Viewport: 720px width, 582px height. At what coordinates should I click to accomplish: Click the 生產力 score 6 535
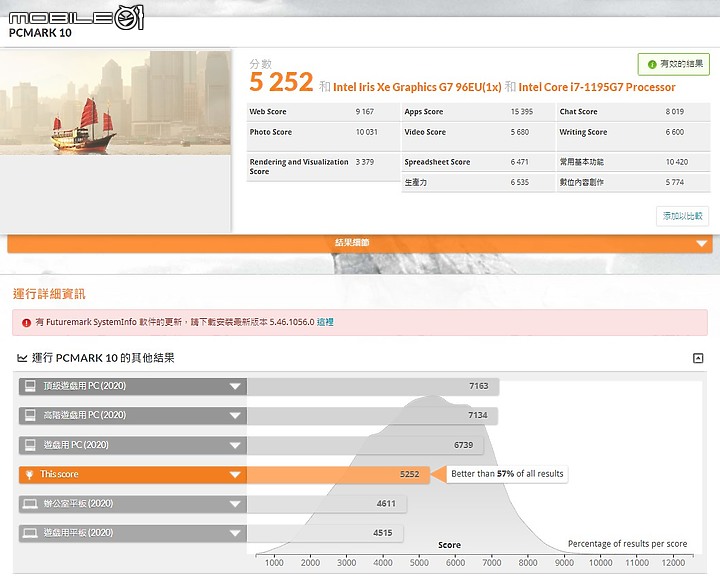coord(520,182)
